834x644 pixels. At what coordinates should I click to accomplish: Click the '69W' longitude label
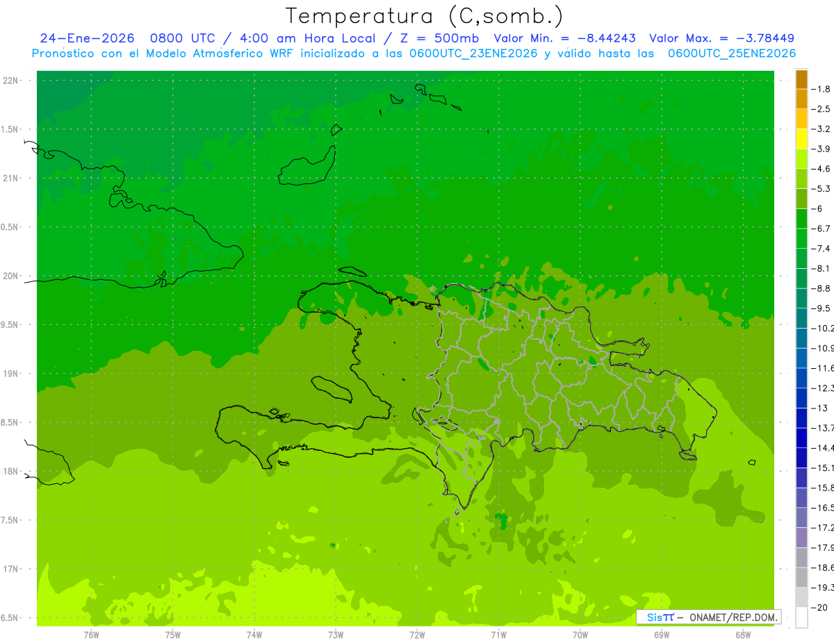click(662, 635)
